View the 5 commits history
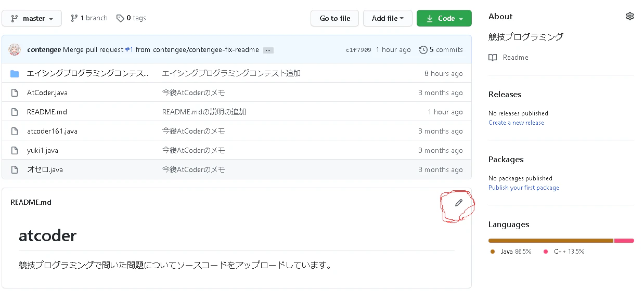Image resolution: width=644 pixels, height=302 pixels. coord(441,50)
